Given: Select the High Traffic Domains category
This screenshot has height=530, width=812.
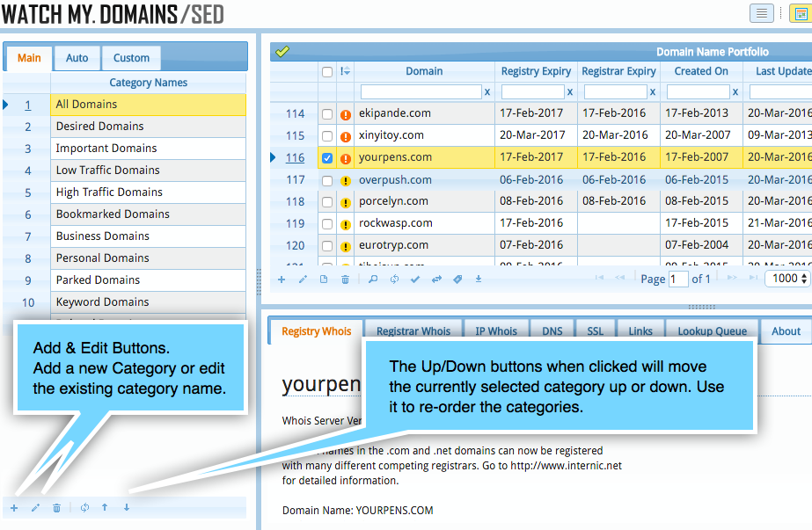Looking at the screenshot, I should click(x=148, y=192).
